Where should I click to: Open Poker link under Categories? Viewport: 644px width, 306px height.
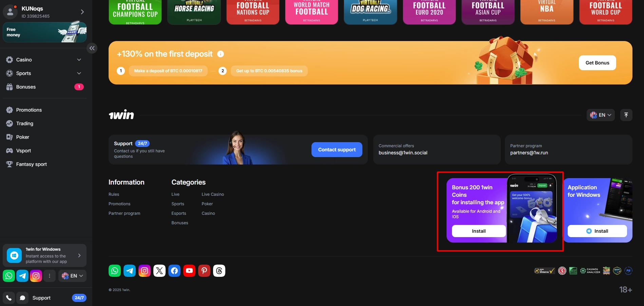(x=207, y=204)
